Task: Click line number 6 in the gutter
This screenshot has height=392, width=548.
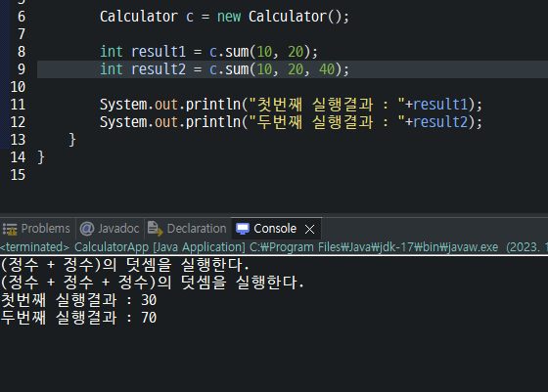Action: tap(22, 17)
